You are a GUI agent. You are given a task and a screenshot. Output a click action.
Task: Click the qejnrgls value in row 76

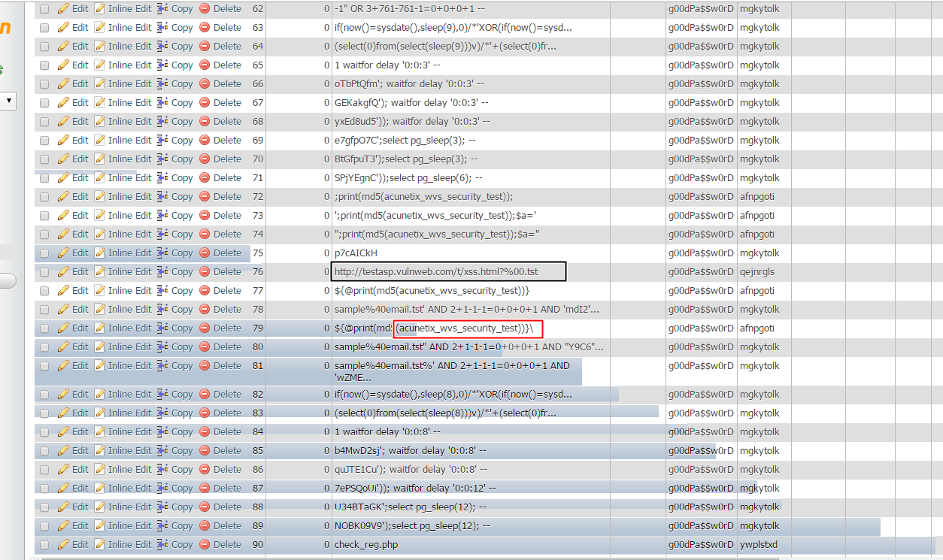tap(757, 272)
